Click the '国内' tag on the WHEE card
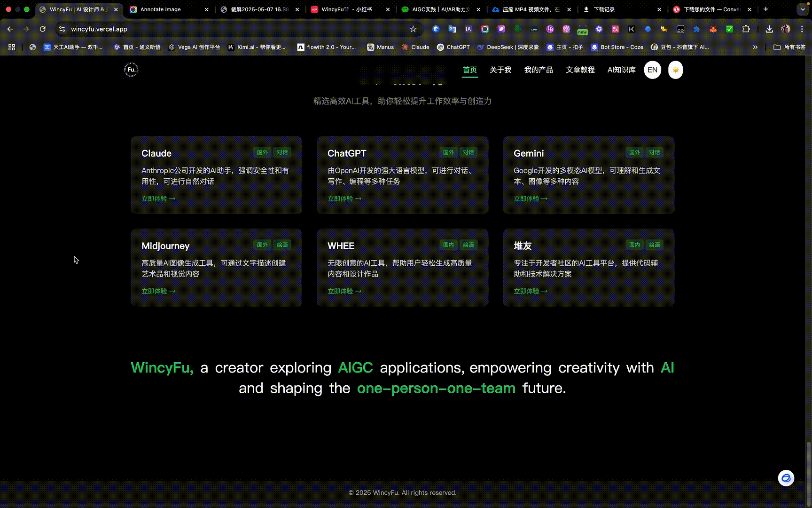The width and height of the screenshot is (812, 508). (x=448, y=245)
